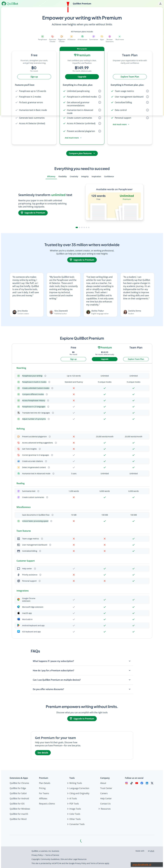
Task: Show info beside Help center row
Action: 35,568
